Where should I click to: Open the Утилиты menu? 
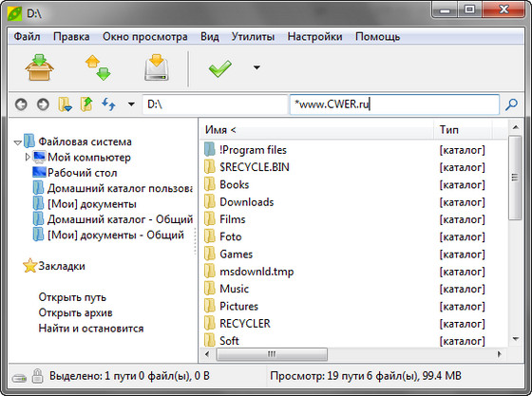(253, 37)
